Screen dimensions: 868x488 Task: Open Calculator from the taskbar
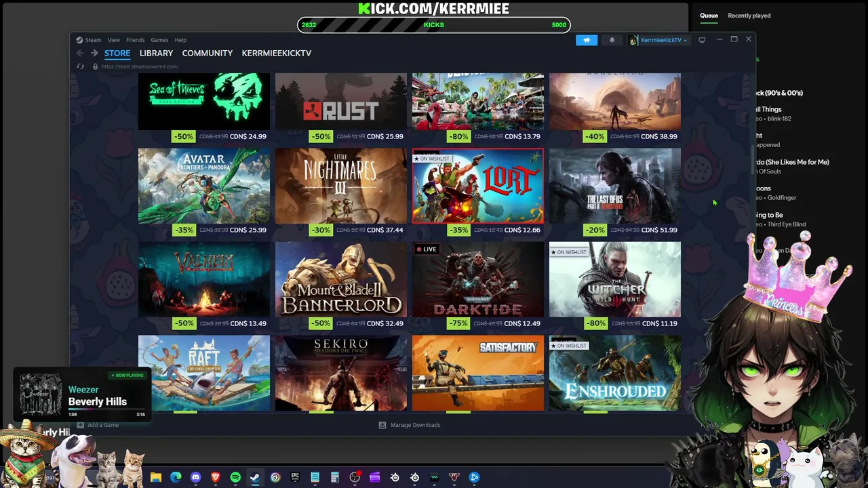(x=334, y=477)
